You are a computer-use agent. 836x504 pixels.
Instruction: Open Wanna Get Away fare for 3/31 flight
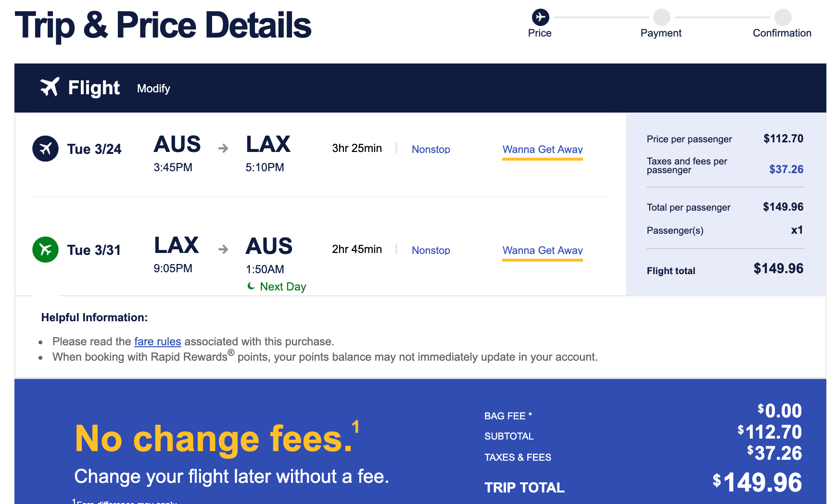click(x=542, y=251)
